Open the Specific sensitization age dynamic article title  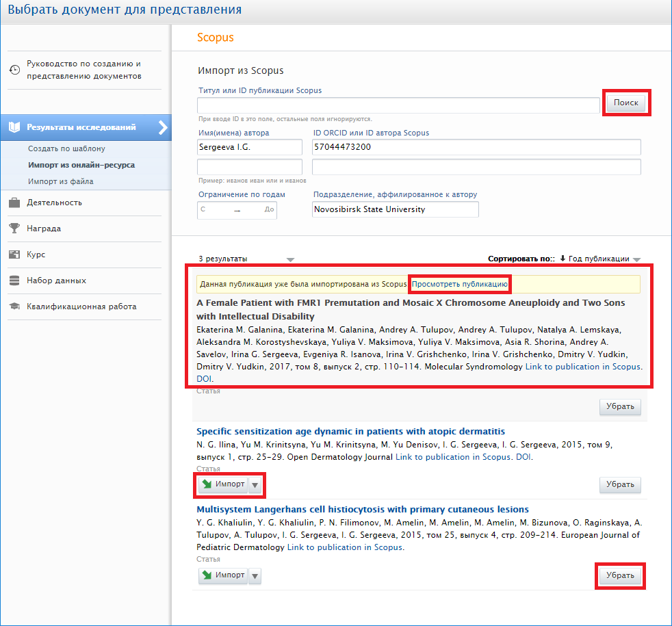coord(350,432)
